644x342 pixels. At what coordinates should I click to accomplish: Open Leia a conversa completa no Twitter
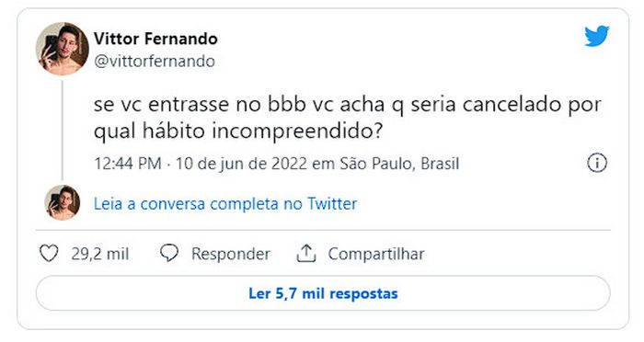225,204
